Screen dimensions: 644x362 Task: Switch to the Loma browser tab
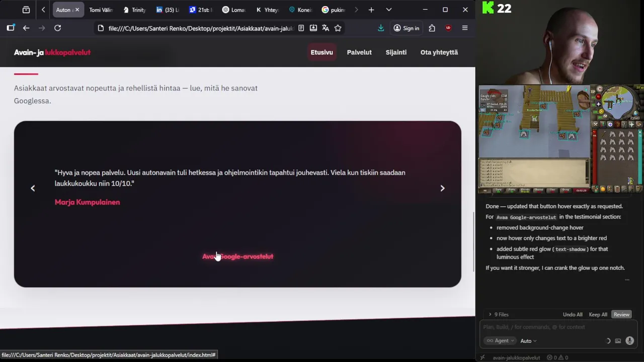[x=233, y=10]
